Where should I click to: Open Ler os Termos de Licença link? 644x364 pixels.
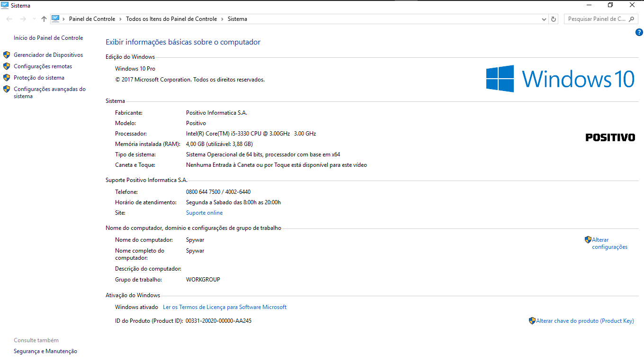[224, 307]
